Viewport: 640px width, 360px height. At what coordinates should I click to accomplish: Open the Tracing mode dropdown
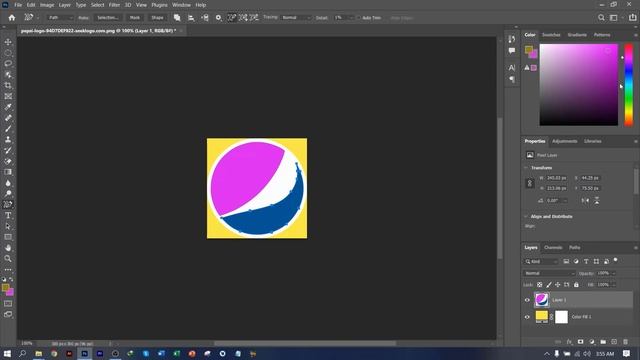(x=296, y=18)
